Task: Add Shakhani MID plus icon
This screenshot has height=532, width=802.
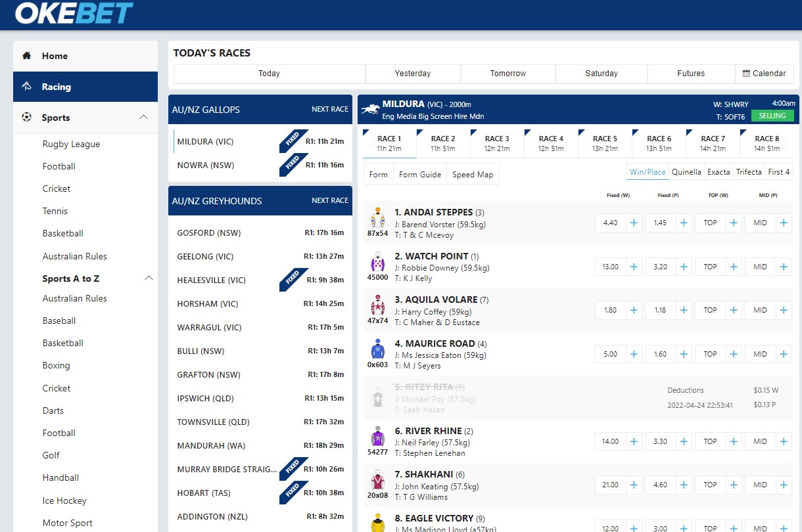Action: 784,485
